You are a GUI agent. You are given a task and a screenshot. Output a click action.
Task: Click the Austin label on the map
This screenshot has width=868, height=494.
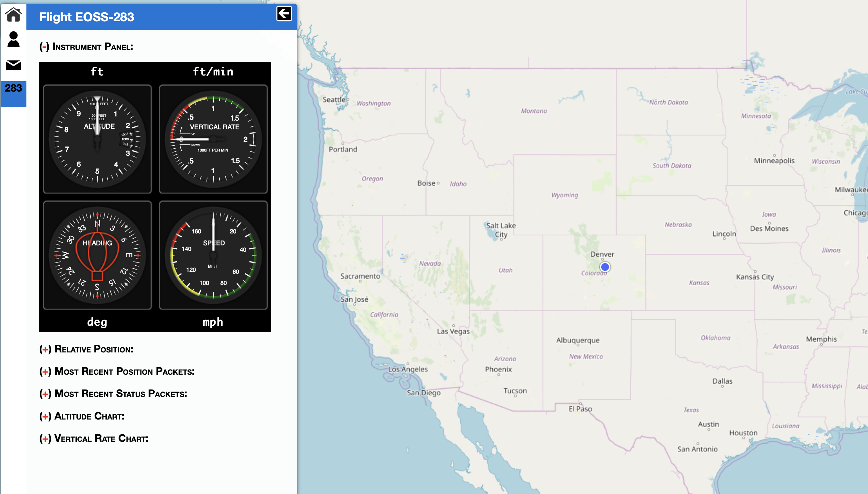709,424
